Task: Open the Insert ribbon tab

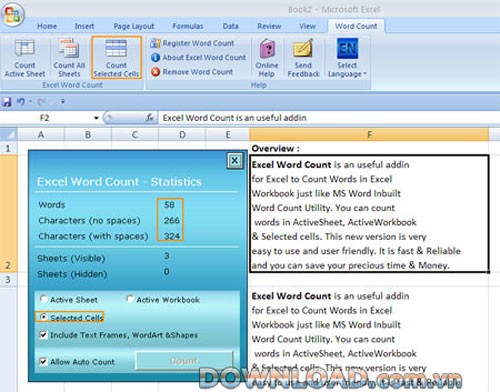Action: tap(84, 26)
